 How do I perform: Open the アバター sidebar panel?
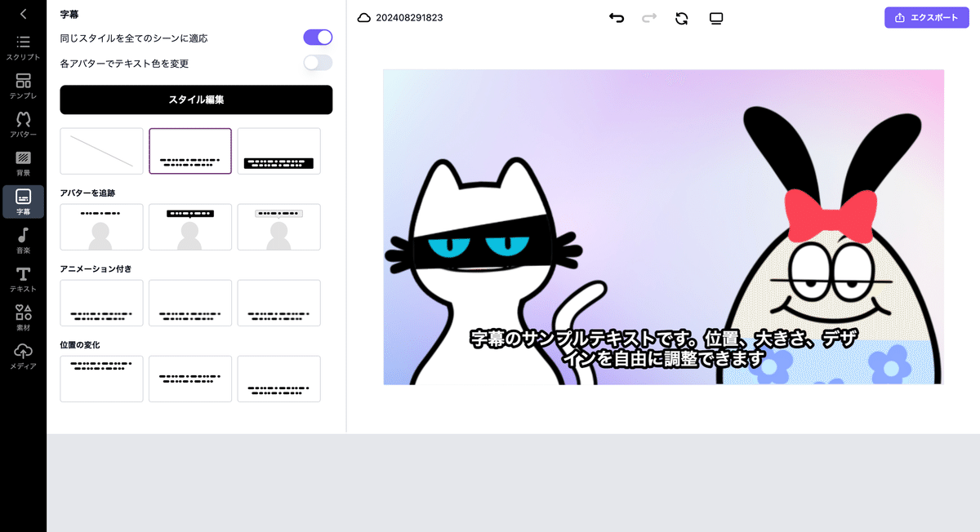pyautogui.click(x=23, y=124)
